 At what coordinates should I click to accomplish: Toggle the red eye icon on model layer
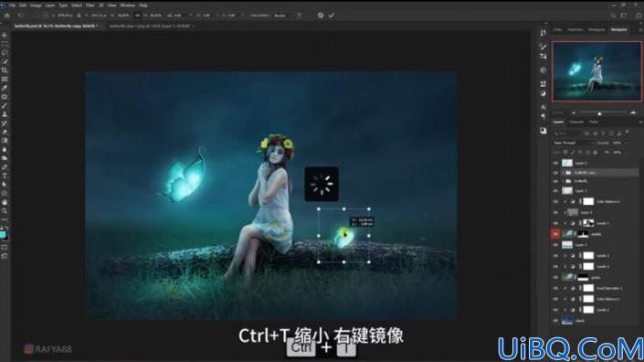[555, 234]
